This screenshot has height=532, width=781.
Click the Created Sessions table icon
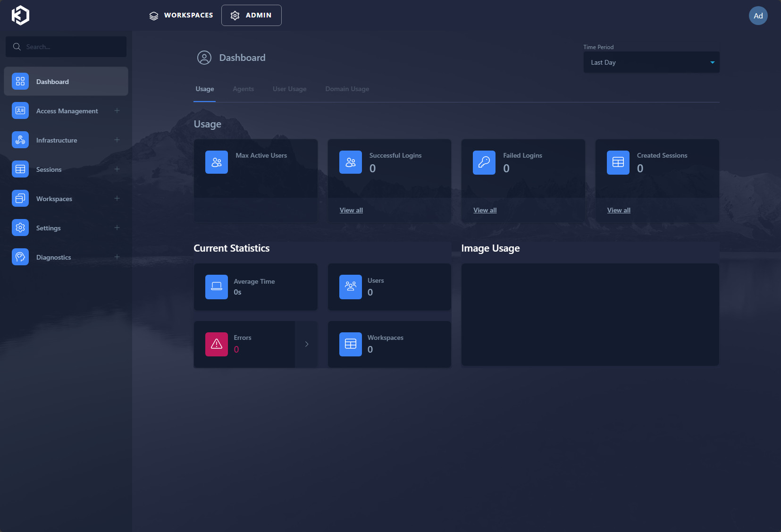[x=618, y=162]
